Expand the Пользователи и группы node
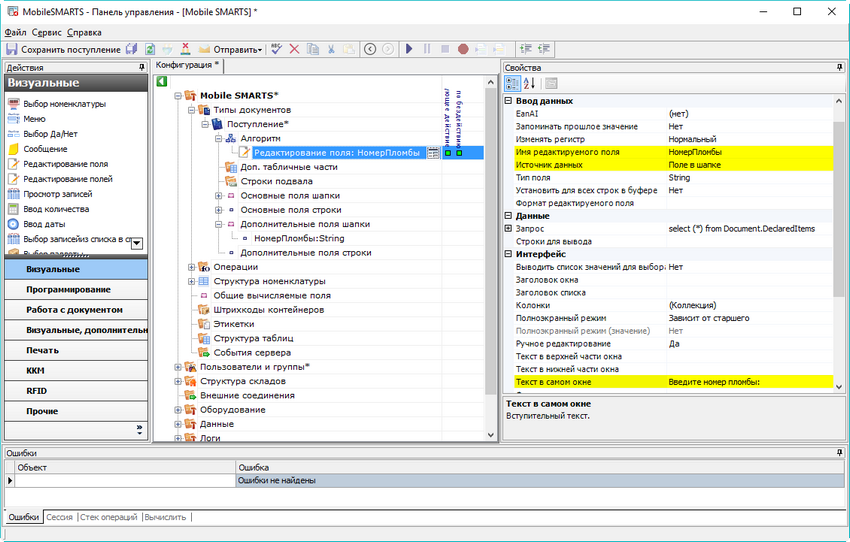Viewport: 850px width, 542px height. click(x=177, y=367)
